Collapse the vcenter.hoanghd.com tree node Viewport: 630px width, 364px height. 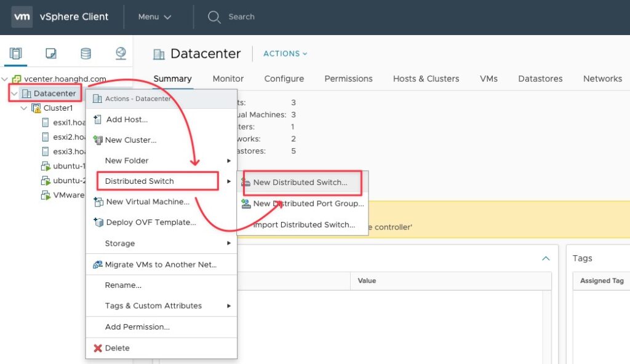pyautogui.click(x=5, y=79)
